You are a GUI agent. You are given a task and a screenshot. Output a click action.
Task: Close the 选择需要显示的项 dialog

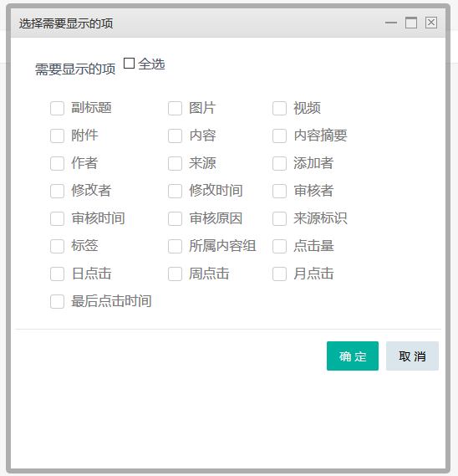click(431, 23)
